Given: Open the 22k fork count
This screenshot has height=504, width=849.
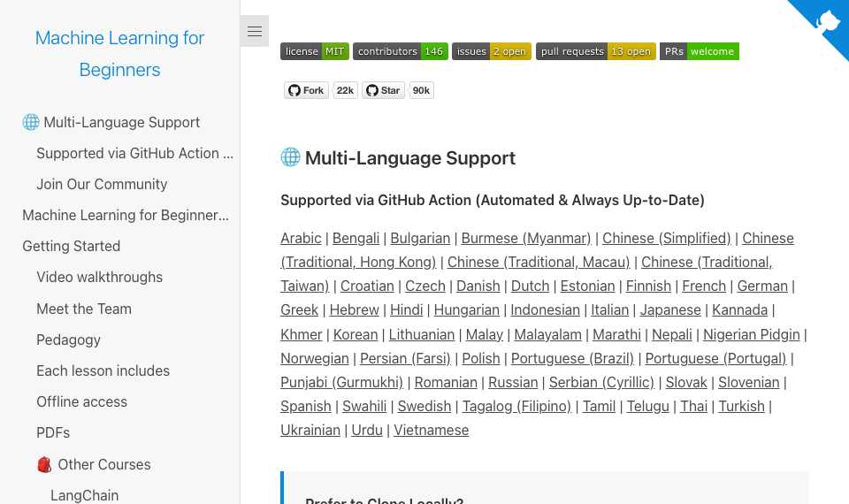Looking at the screenshot, I should point(345,90).
